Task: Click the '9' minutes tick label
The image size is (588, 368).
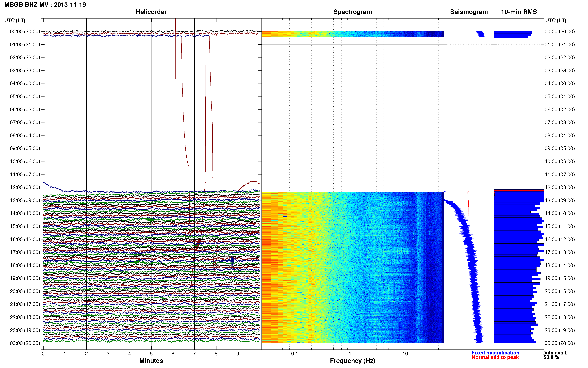Action: tap(238, 354)
